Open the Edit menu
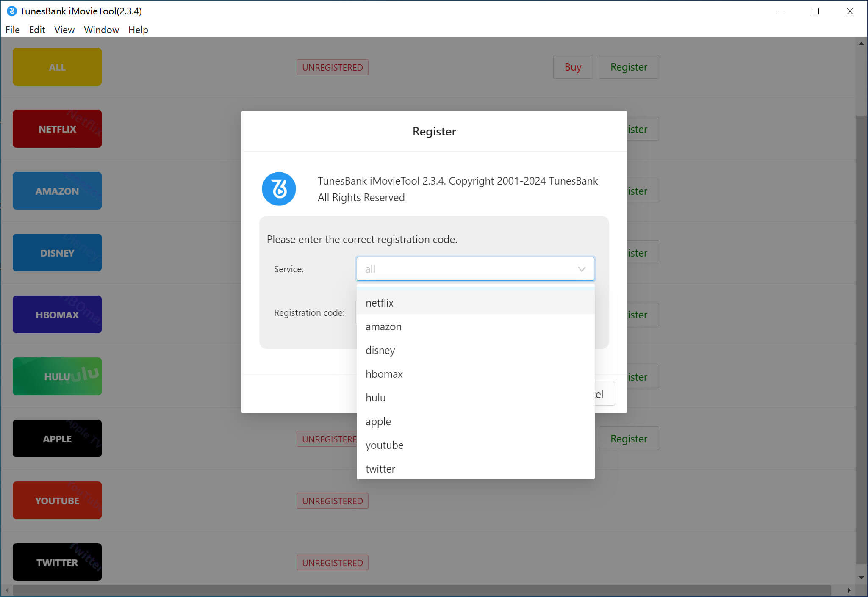This screenshot has width=868, height=597. pyautogui.click(x=37, y=30)
